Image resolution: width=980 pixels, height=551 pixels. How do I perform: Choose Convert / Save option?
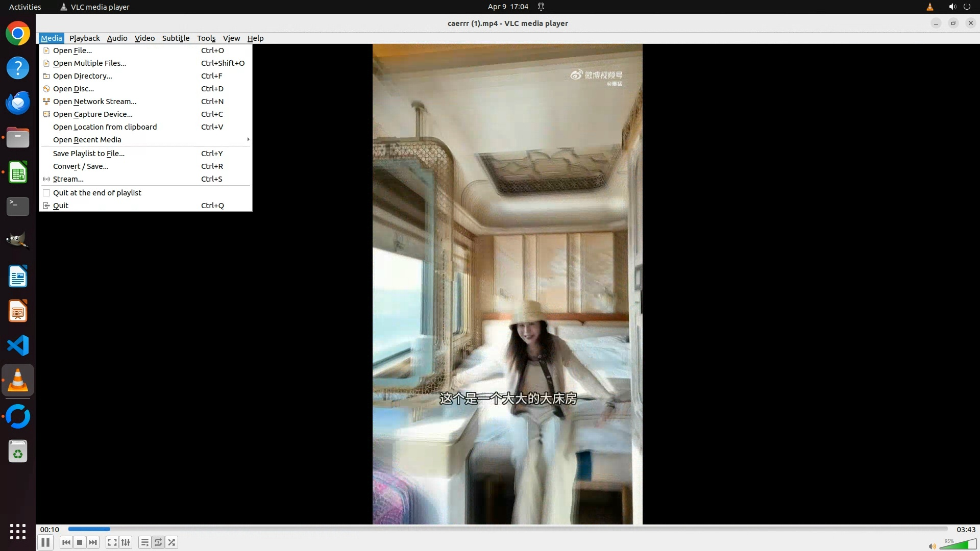[81, 166]
